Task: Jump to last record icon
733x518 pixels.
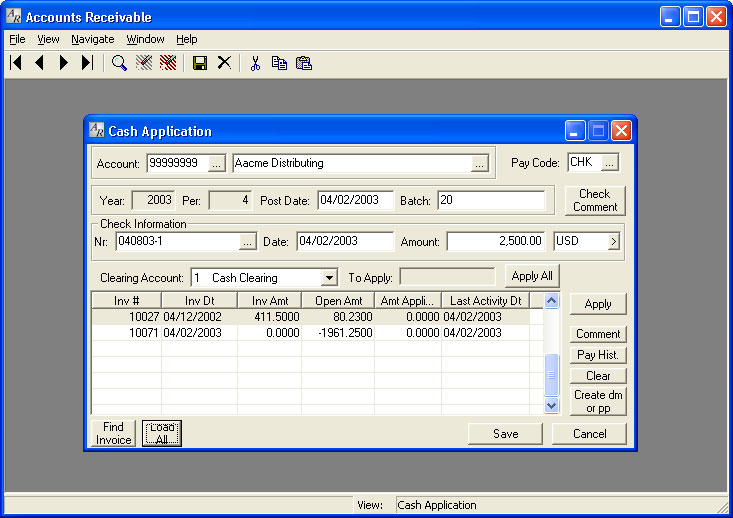Action: tap(87, 63)
